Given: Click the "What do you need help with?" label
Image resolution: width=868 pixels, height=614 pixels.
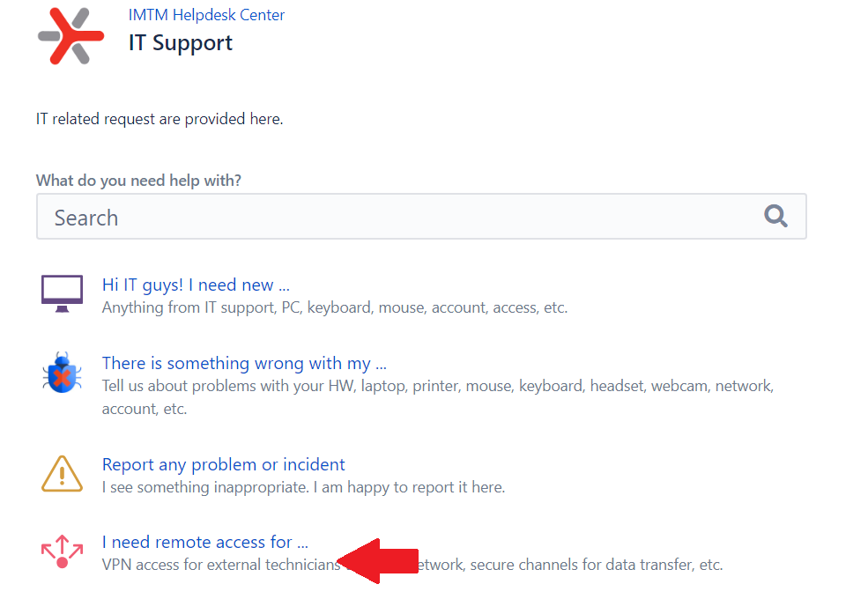Looking at the screenshot, I should pos(138,181).
